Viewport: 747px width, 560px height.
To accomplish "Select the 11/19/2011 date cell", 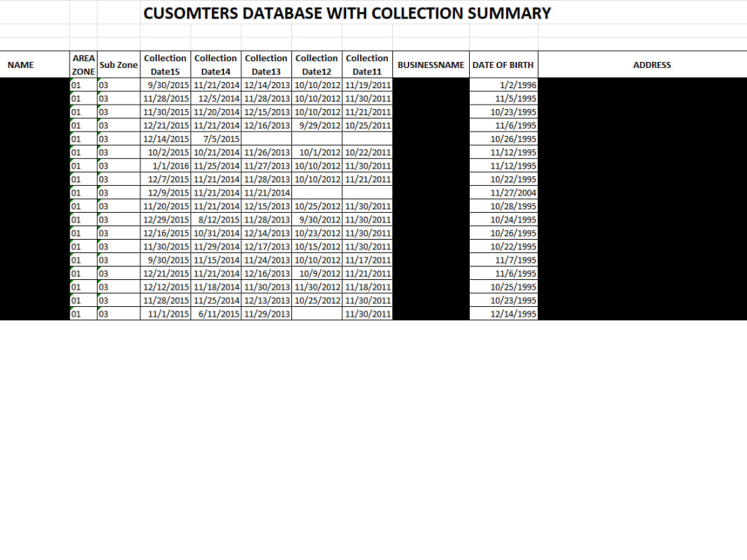I will click(368, 85).
